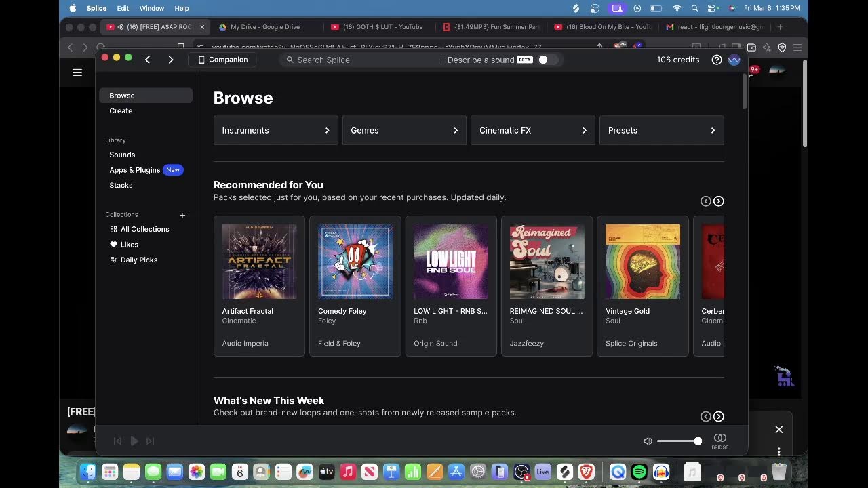
Task: Click the 106 credits label
Action: (678, 60)
